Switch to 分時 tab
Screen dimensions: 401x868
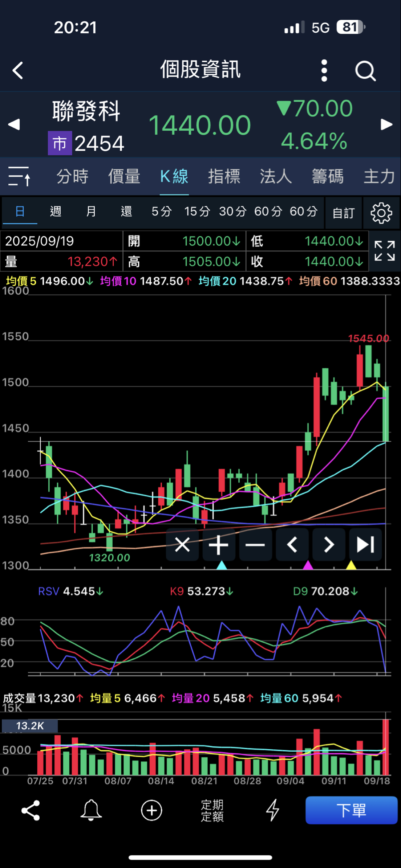[x=72, y=176]
